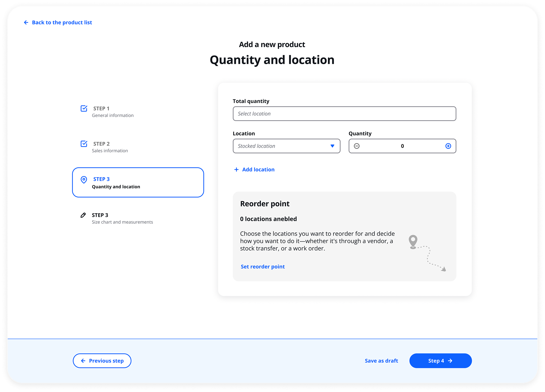The image size is (545, 392).
Task: Click the Reorder point heading
Action: [265, 204]
